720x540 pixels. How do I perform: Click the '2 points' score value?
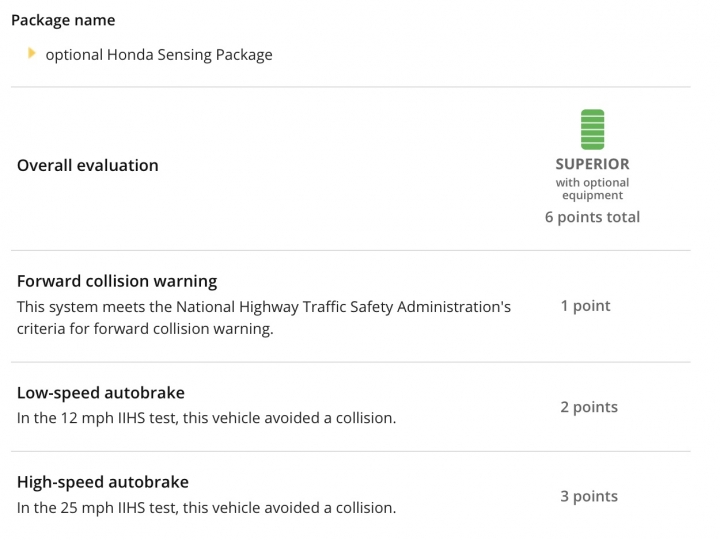[589, 407]
